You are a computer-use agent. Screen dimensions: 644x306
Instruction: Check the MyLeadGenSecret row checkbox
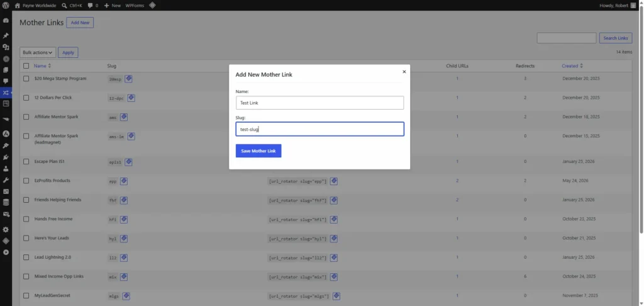coord(26,296)
